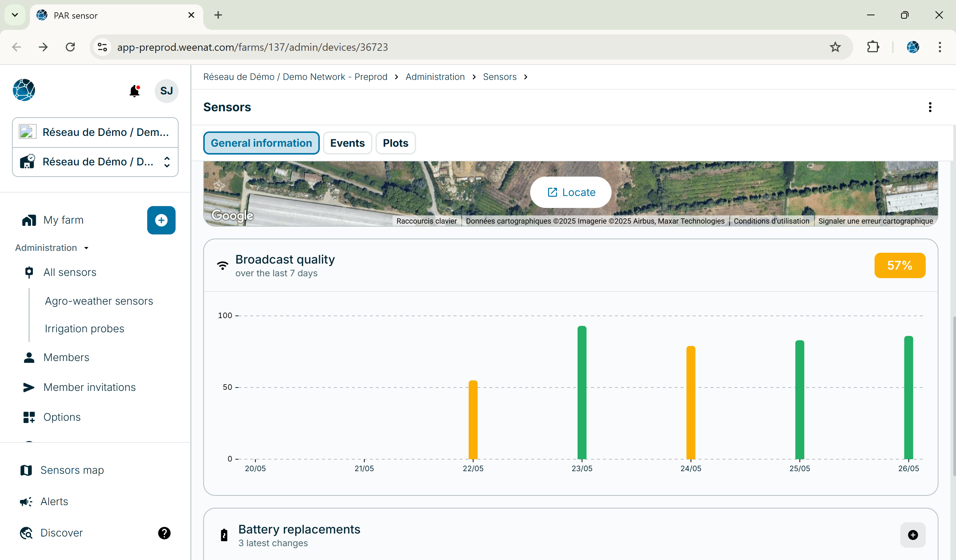
Task: Open Agro-weather sensors menu item
Action: pos(99,301)
